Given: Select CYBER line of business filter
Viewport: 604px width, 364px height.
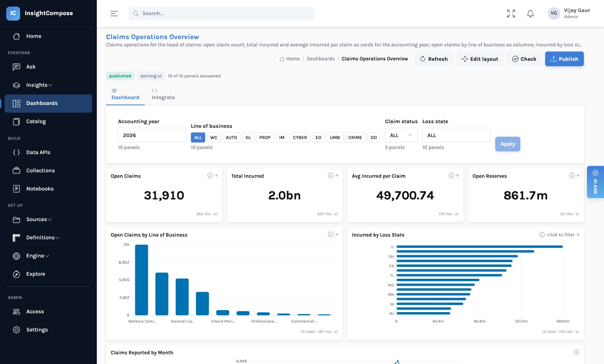Looking at the screenshot, I should tap(300, 137).
